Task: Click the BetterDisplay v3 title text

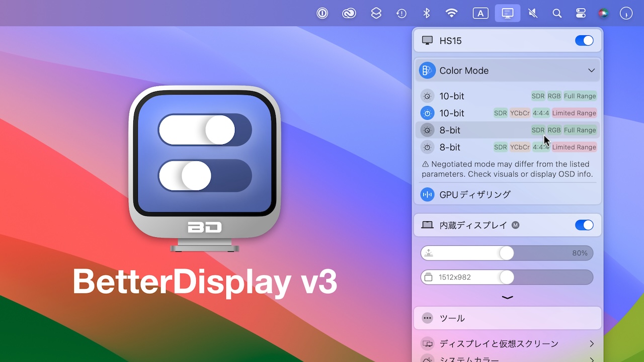Action: [205, 281]
